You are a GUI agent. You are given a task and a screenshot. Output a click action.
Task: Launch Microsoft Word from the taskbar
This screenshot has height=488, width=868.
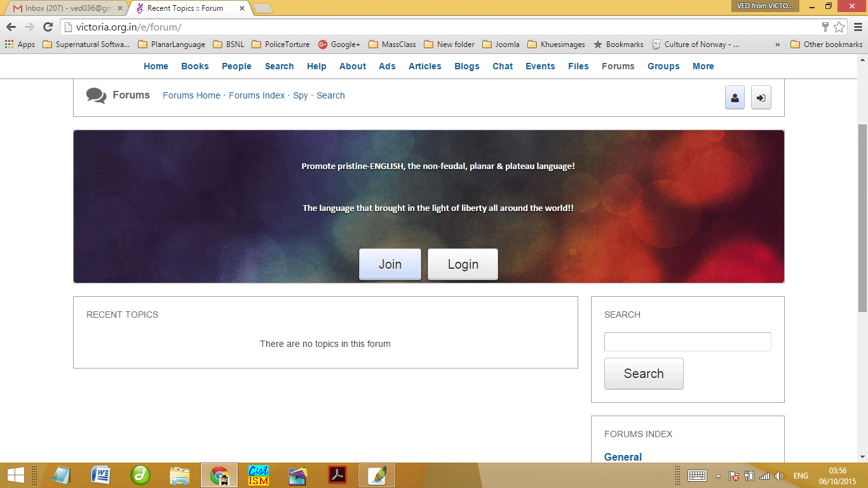coord(101,475)
